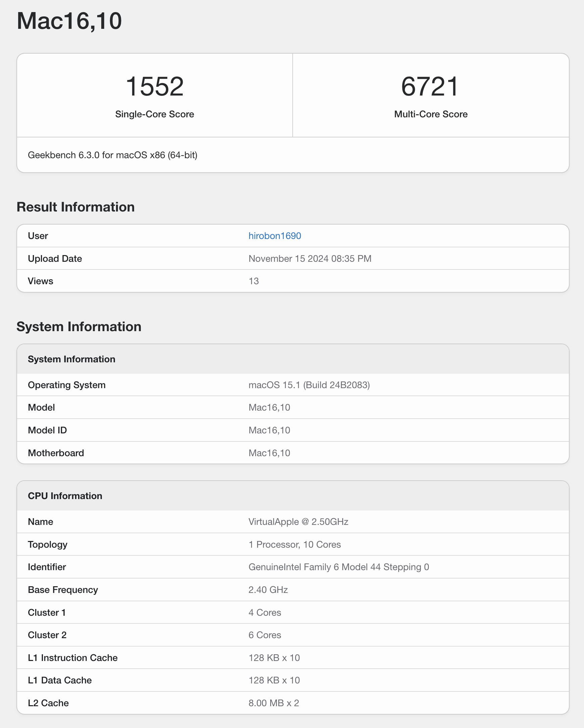The image size is (584, 728).
Task: Click the Multi-Core Score label
Action: tap(431, 114)
